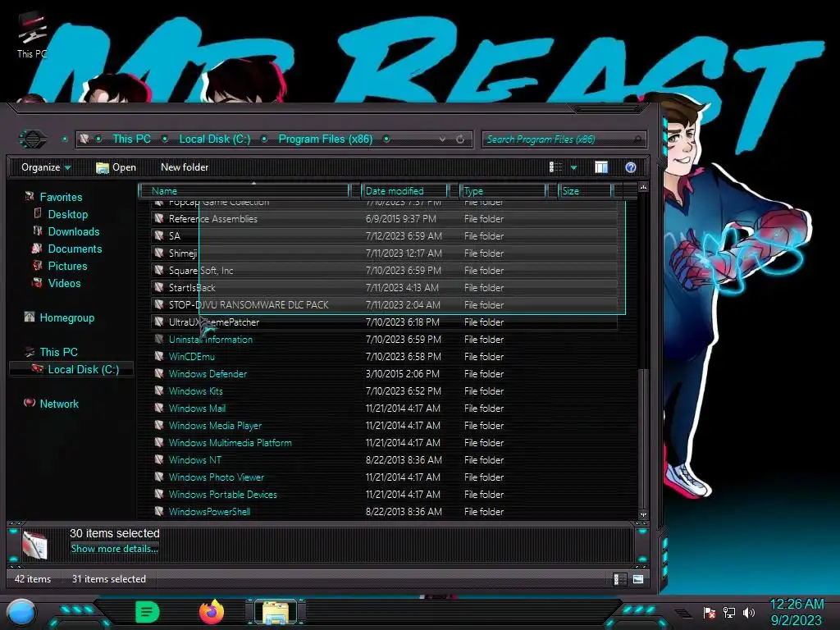The image size is (840, 630).
Task: Click the Open toolbar button
Action: click(x=116, y=167)
